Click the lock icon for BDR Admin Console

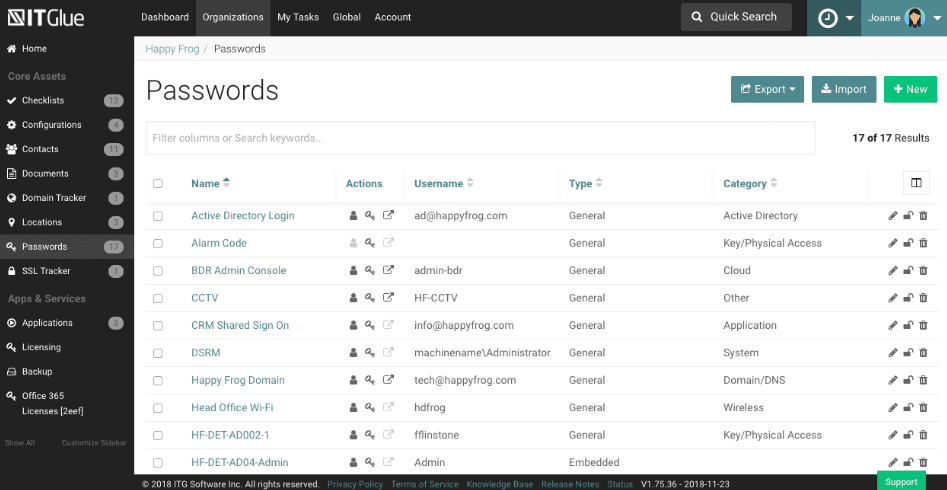[908, 271]
